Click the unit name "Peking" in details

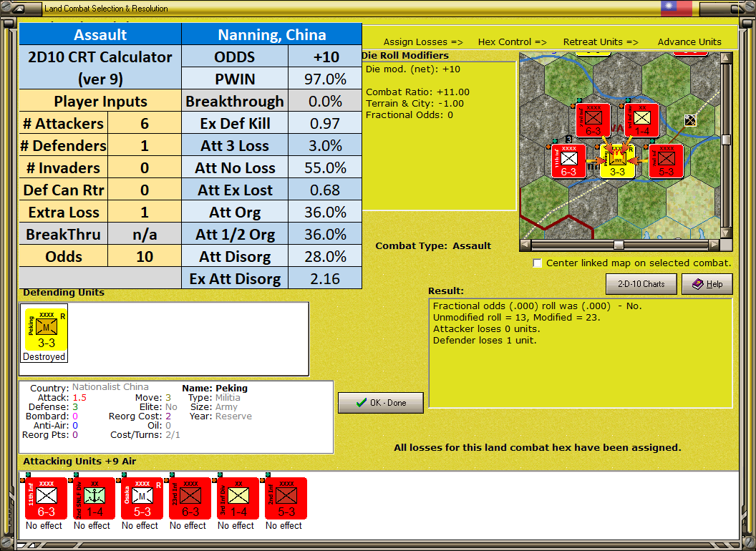click(231, 388)
